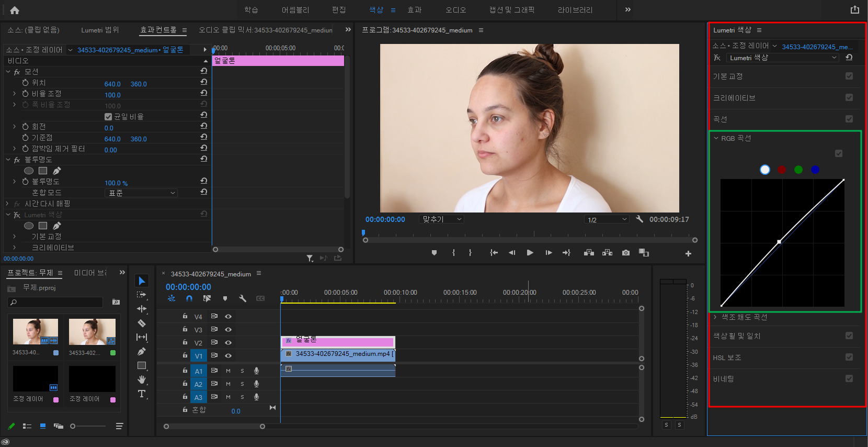Go to In point
The width and height of the screenshot is (868, 447).
(x=494, y=253)
